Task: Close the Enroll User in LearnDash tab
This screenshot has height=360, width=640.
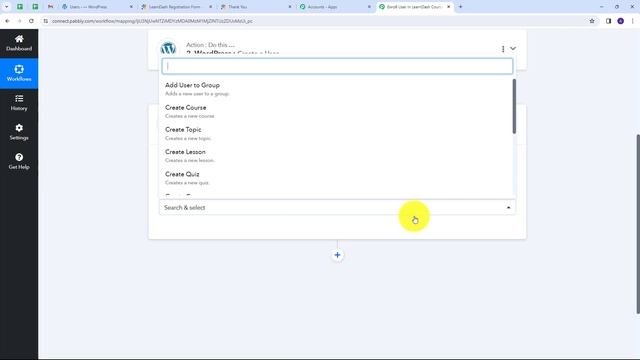Action: point(449,7)
